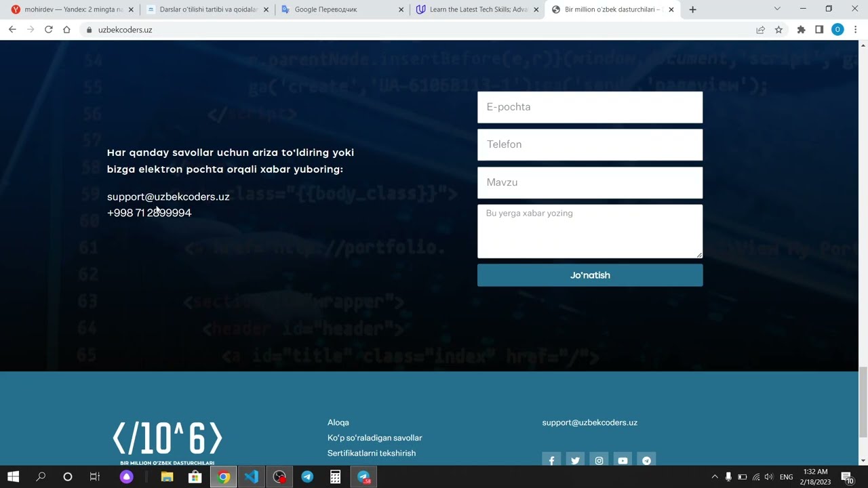The height and width of the screenshot is (488, 868).
Task: Open the Telegram footer link
Action: point(646,460)
